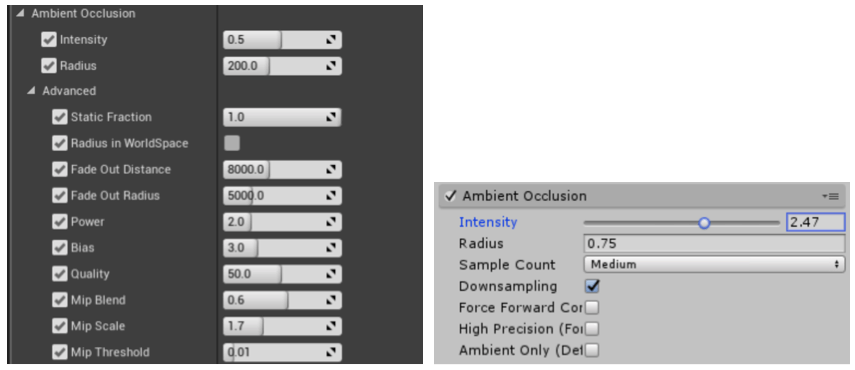The image size is (855, 370).
Task: Collapse the dark-panel Ambient Occlusion section triangle
Action: 20,13
